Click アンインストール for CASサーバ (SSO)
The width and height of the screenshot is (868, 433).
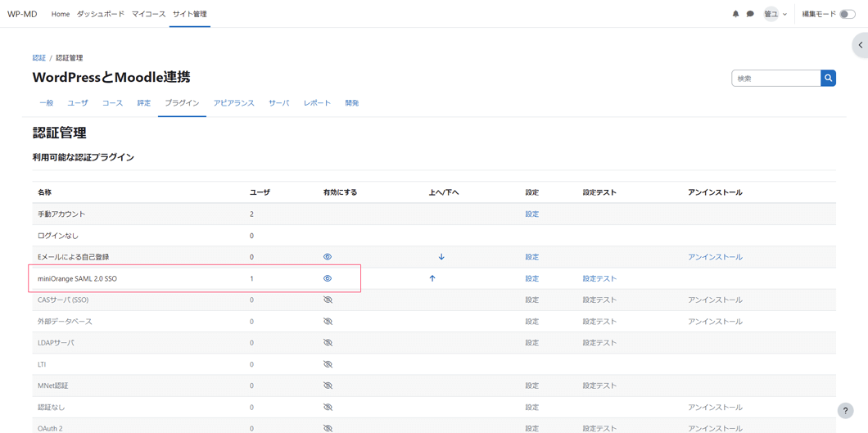pos(715,300)
